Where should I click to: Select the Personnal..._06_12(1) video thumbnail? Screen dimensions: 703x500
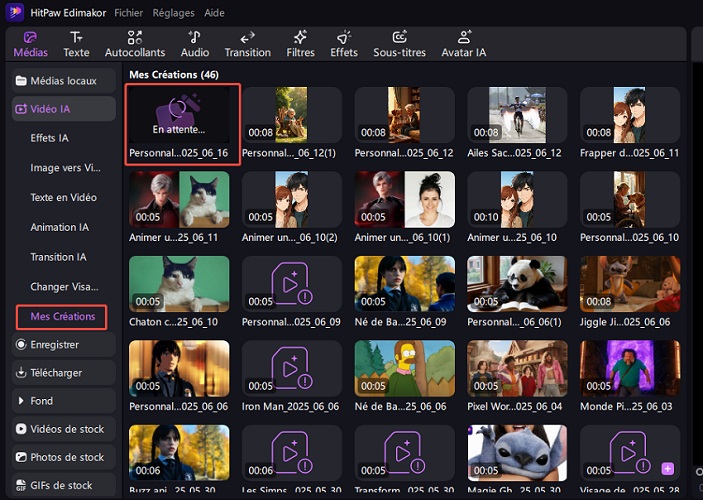pyautogui.click(x=291, y=115)
